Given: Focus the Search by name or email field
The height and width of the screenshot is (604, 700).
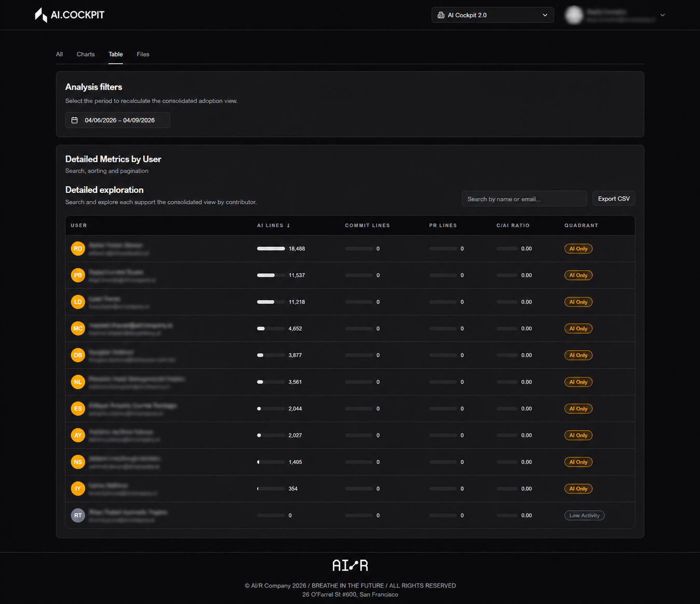Looking at the screenshot, I should click(x=524, y=199).
